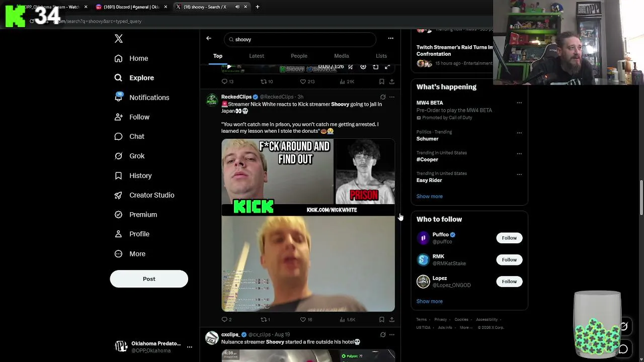The image size is (644, 362).
Task: Open search settings three-dot menu
Action: click(390, 38)
